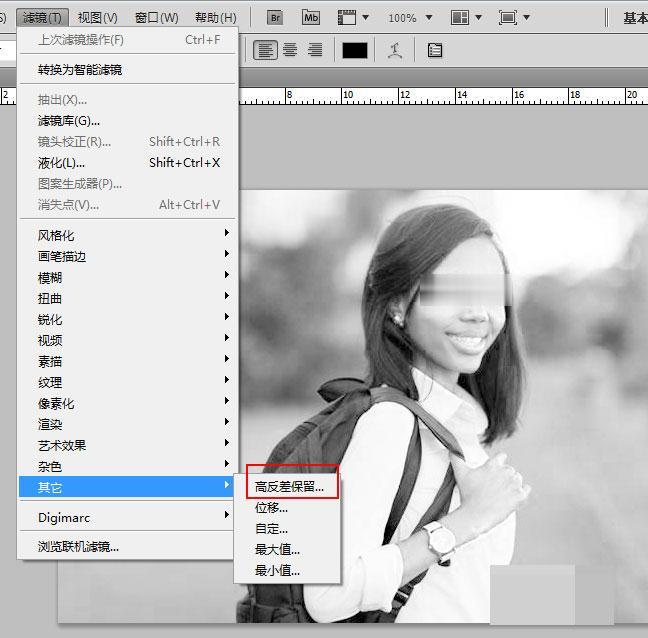Open the 滤镜(T) menu
The width and height of the screenshot is (648, 638).
[x=42, y=18]
